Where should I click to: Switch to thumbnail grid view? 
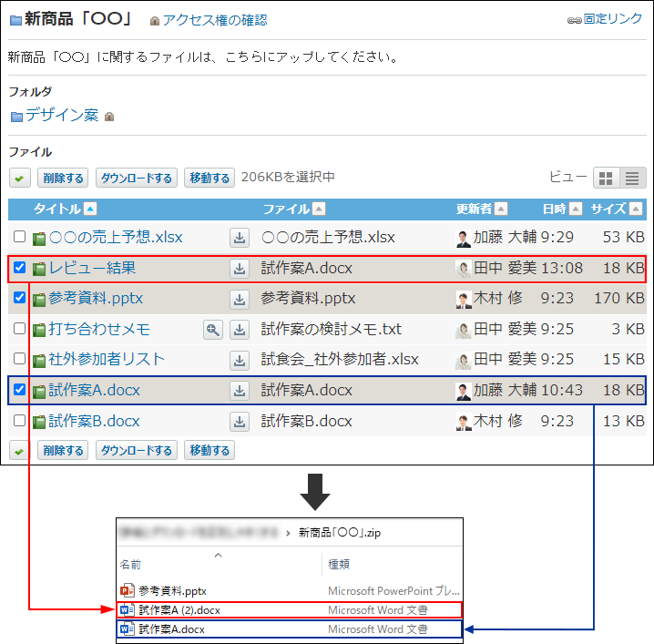(606, 179)
